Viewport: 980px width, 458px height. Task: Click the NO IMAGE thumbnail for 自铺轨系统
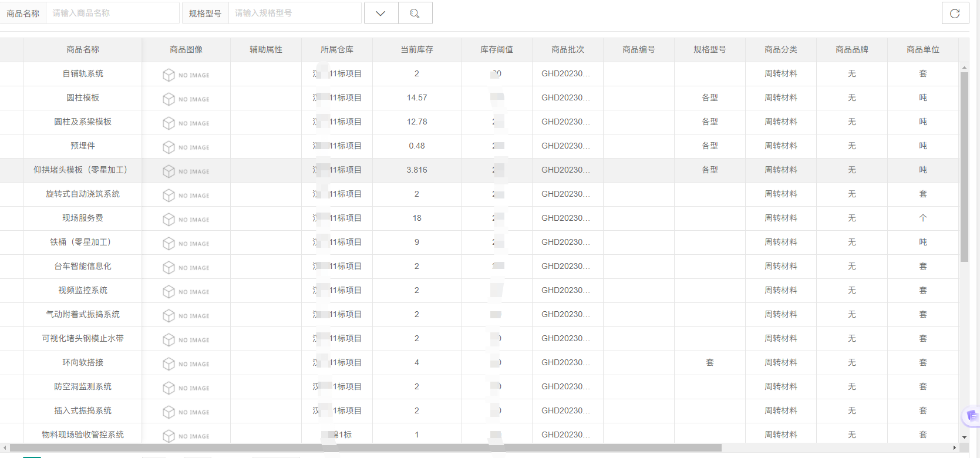(x=186, y=75)
